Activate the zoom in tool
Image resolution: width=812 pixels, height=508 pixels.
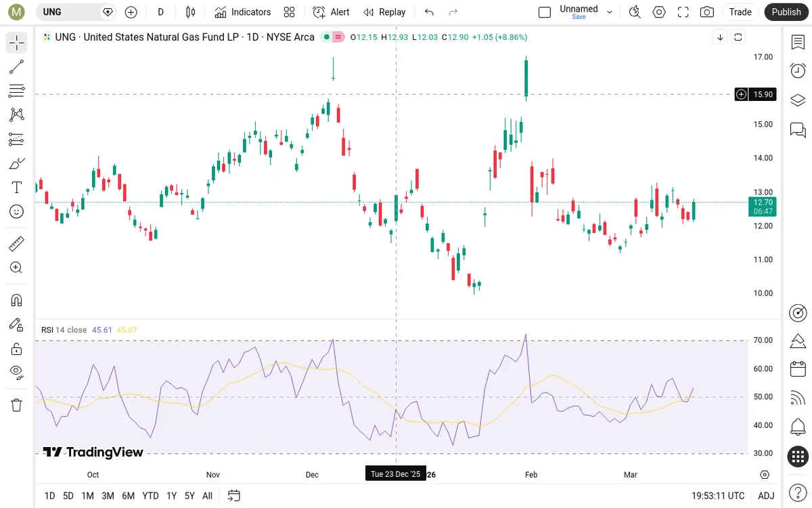click(17, 268)
